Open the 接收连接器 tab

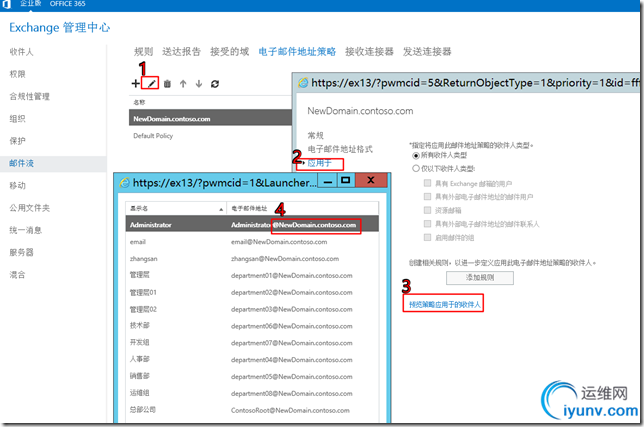pos(369,52)
